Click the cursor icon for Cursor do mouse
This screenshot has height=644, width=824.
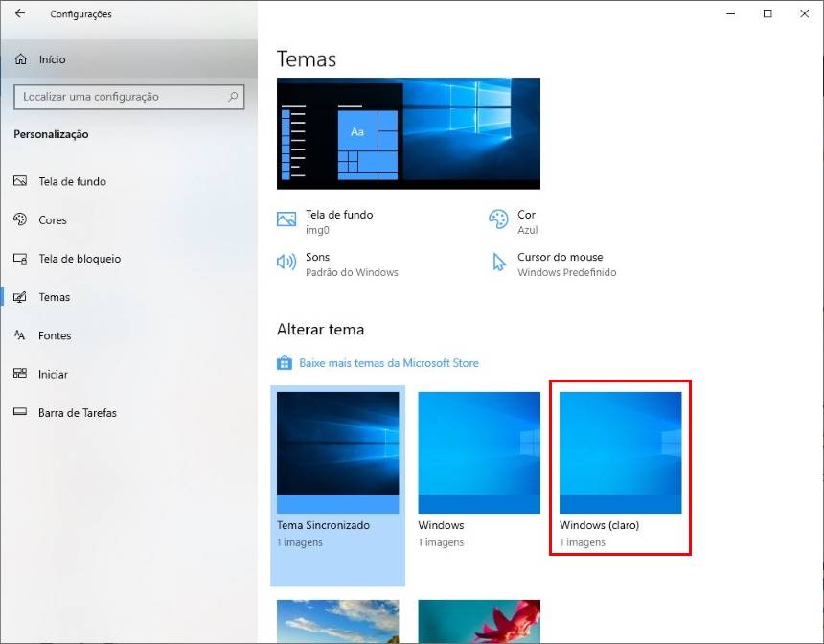pyautogui.click(x=498, y=262)
